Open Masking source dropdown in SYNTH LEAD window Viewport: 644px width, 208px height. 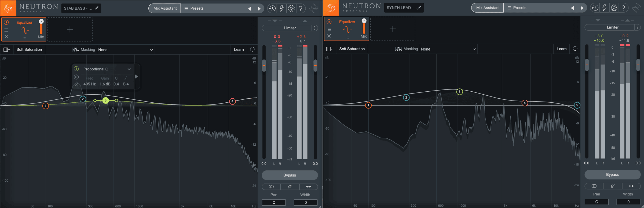pos(448,49)
